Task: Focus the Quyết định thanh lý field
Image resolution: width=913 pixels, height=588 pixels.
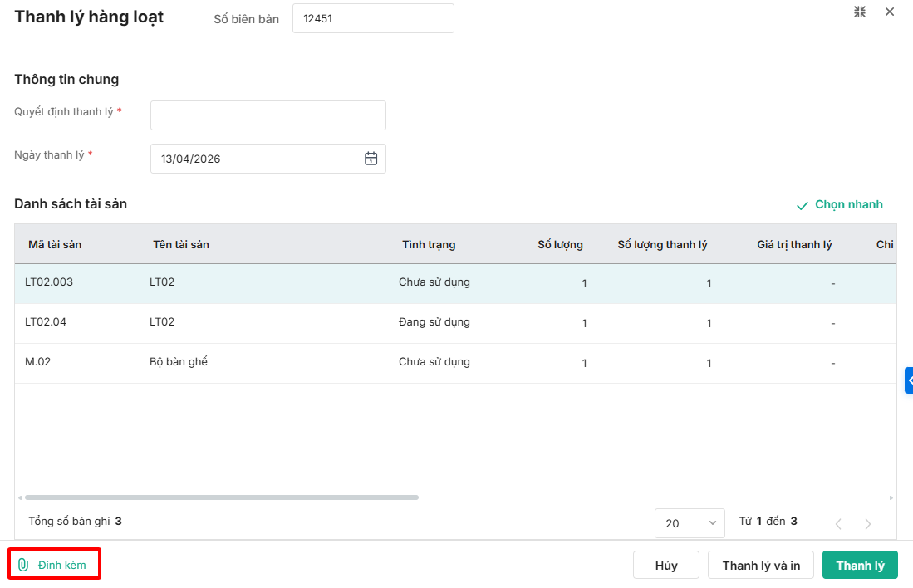Action: pos(268,115)
